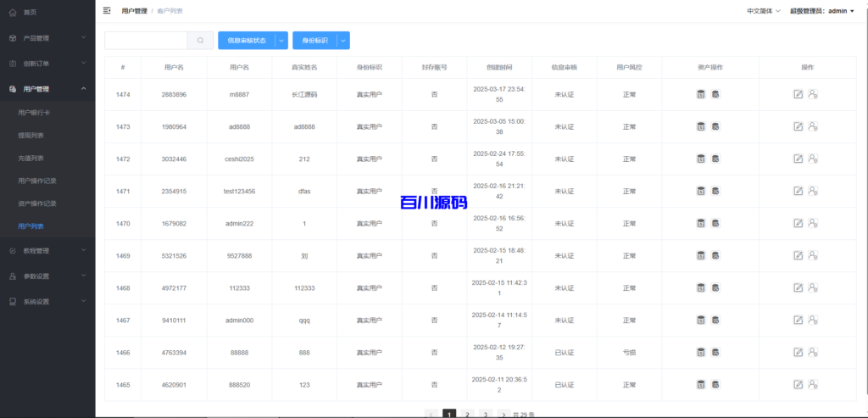Expand the 参数设置 sidebar menu

click(47, 276)
